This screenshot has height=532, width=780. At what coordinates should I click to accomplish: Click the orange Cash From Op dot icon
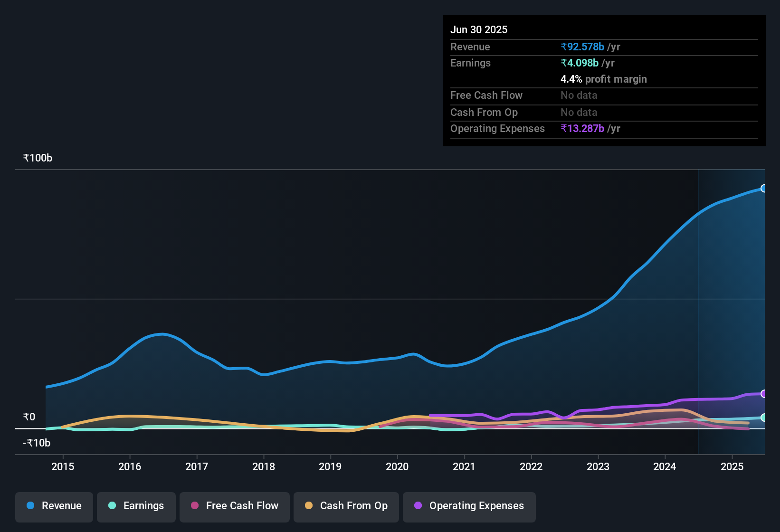click(x=309, y=506)
